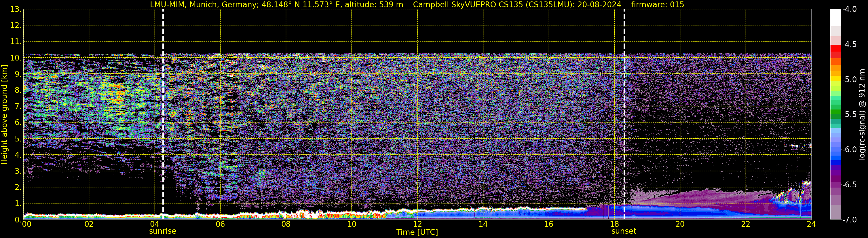Screen dimensions: 868x238
Task: Click the gray segment at the colorbar bottom
Action: click(x=835, y=212)
